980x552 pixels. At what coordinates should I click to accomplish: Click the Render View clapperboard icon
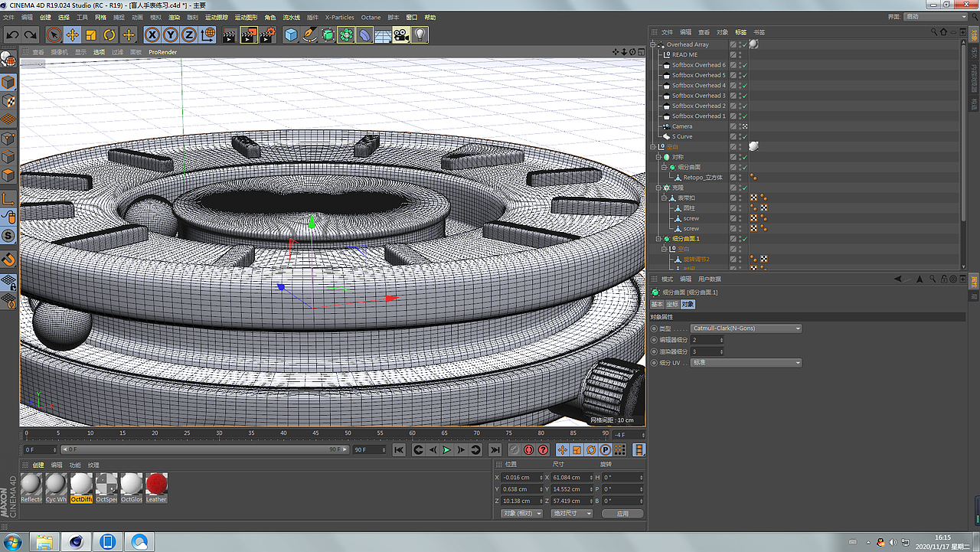coord(229,34)
